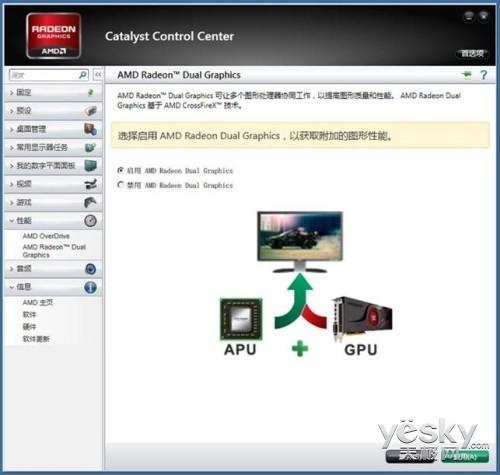Click the pin icon on the 固定 row
The image size is (500, 475).
90,93
